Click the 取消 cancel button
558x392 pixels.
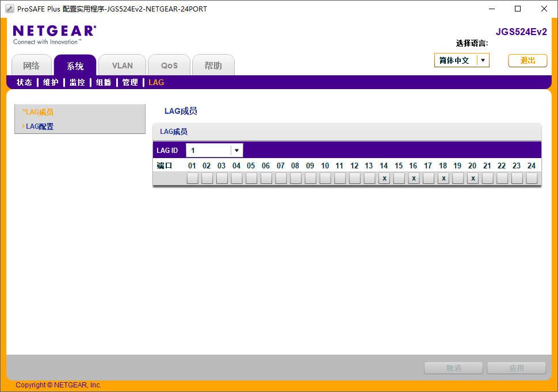tap(454, 368)
